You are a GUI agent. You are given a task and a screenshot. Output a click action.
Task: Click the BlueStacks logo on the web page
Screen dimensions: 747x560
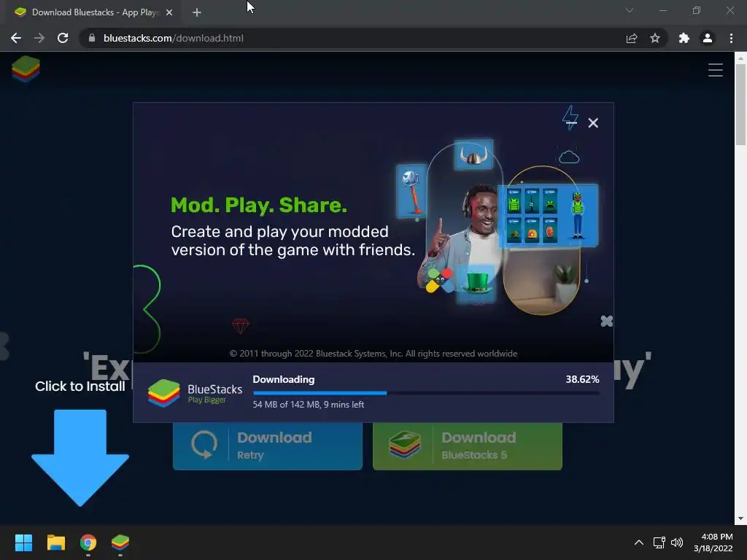point(26,69)
